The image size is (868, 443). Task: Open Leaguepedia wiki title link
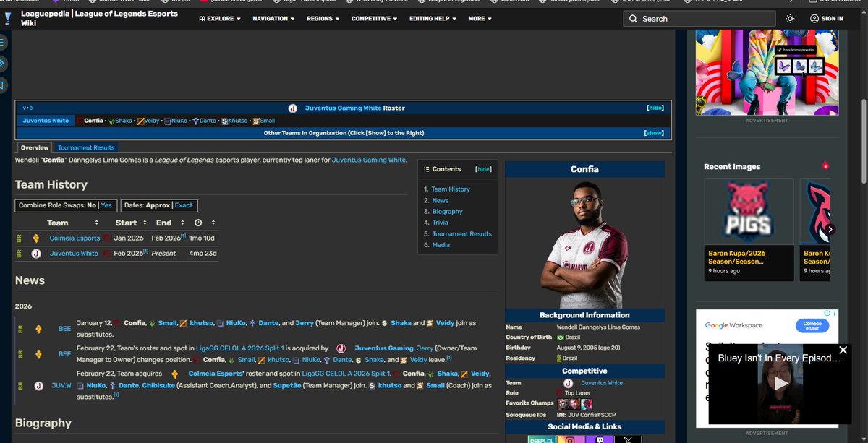point(99,18)
